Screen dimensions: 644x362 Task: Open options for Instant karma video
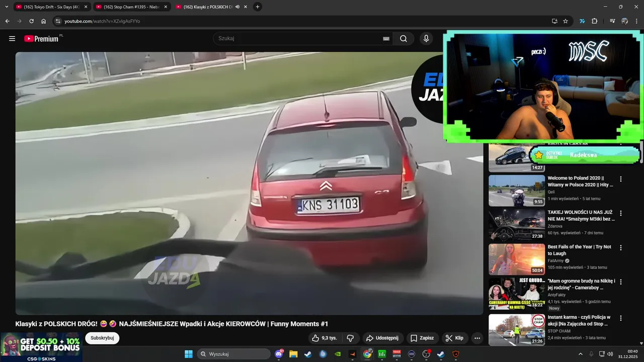(621, 318)
